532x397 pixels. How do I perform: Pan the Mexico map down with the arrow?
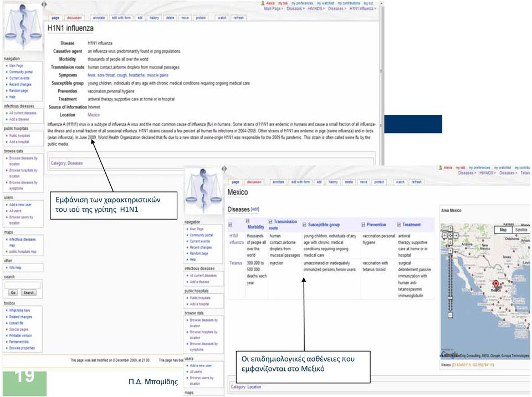[x=450, y=242]
